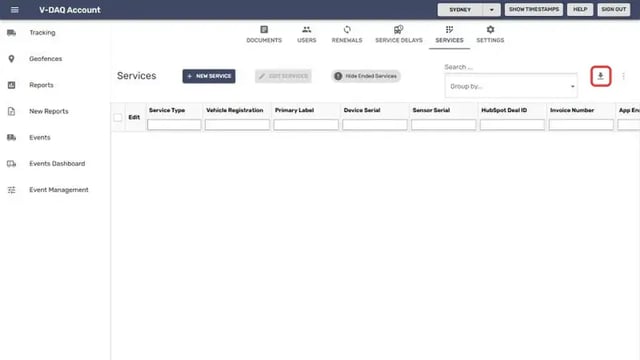Image resolution: width=640 pixels, height=360 pixels.
Task: Toggle Hide Ended Services
Action: click(x=366, y=76)
